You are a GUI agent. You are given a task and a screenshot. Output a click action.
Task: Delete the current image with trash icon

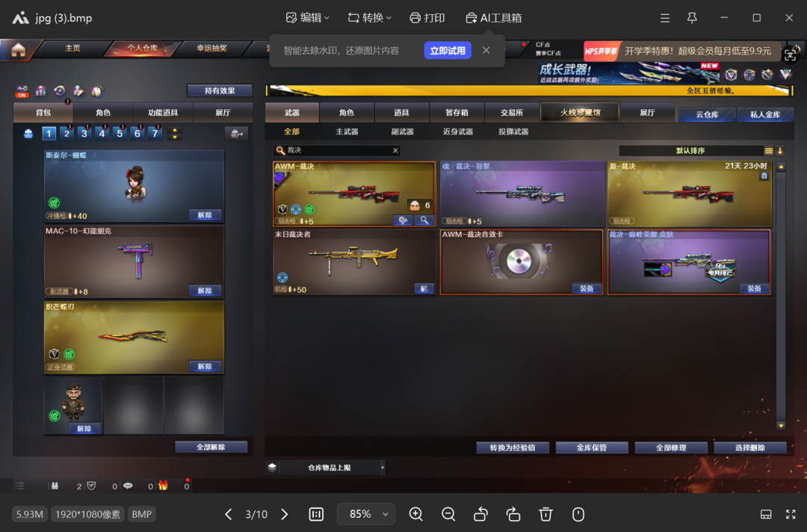click(x=545, y=514)
